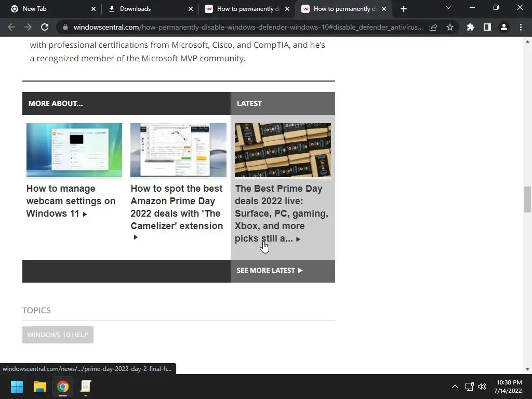Open the webcam settings article thumbnail
The image size is (532, 399).
click(74, 150)
